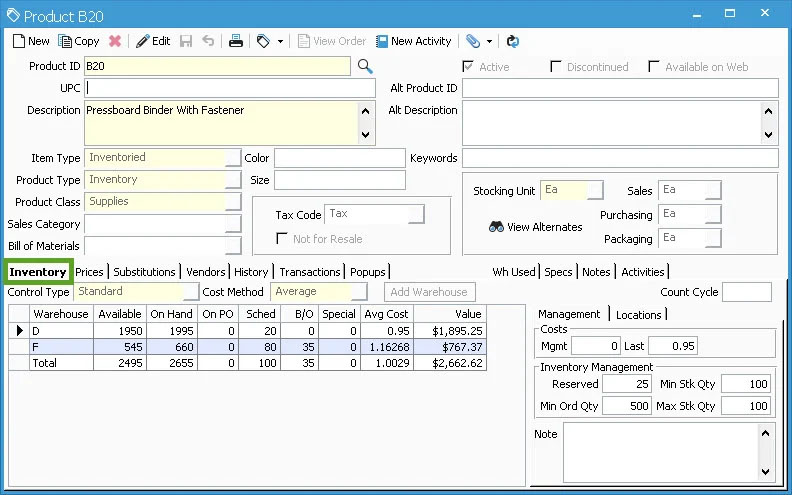Click the binoculars View Alternates icon
Image resolution: width=792 pixels, height=495 pixels.
pyautogui.click(x=496, y=227)
